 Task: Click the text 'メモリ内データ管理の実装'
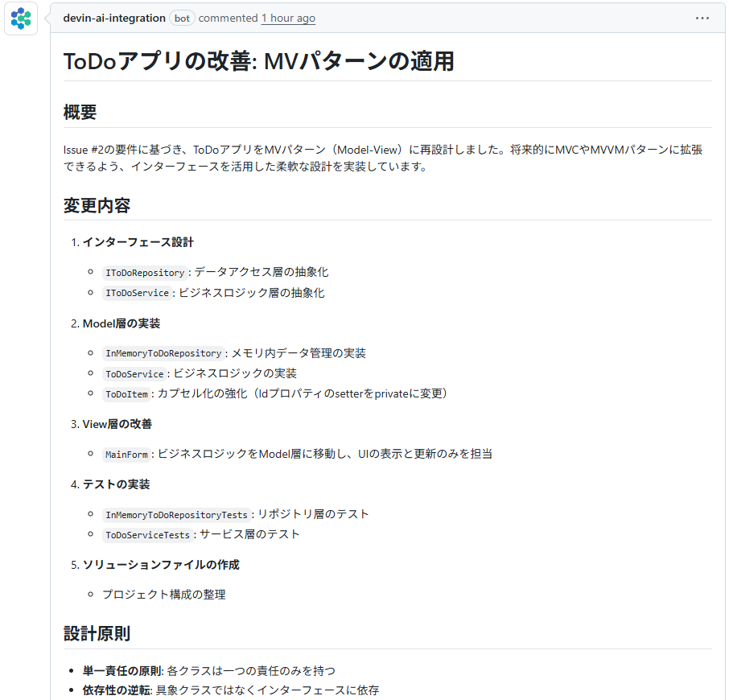tap(299, 353)
